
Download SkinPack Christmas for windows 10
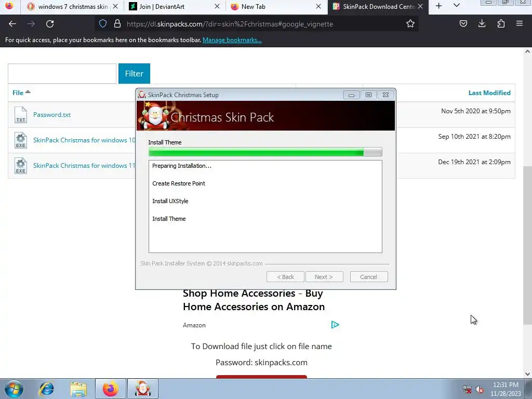point(84,140)
